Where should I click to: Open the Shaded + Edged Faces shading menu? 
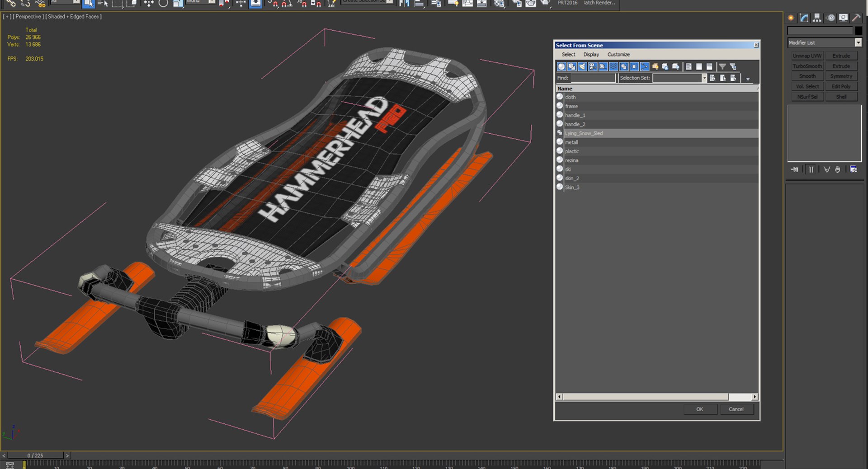pyautogui.click(x=73, y=17)
